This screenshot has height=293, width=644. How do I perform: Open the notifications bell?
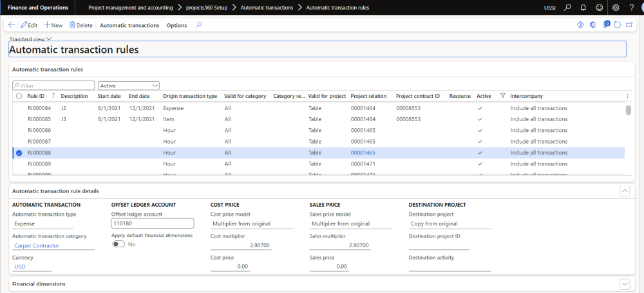point(583,8)
